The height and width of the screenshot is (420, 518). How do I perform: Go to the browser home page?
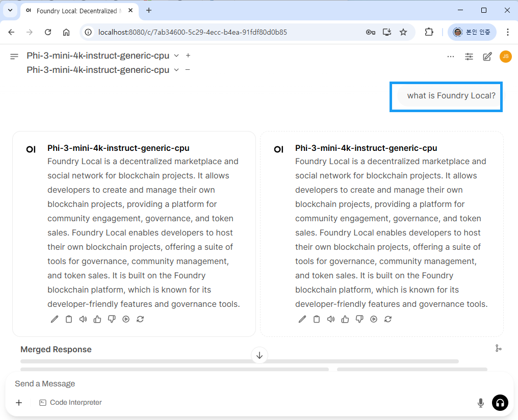click(x=66, y=32)
